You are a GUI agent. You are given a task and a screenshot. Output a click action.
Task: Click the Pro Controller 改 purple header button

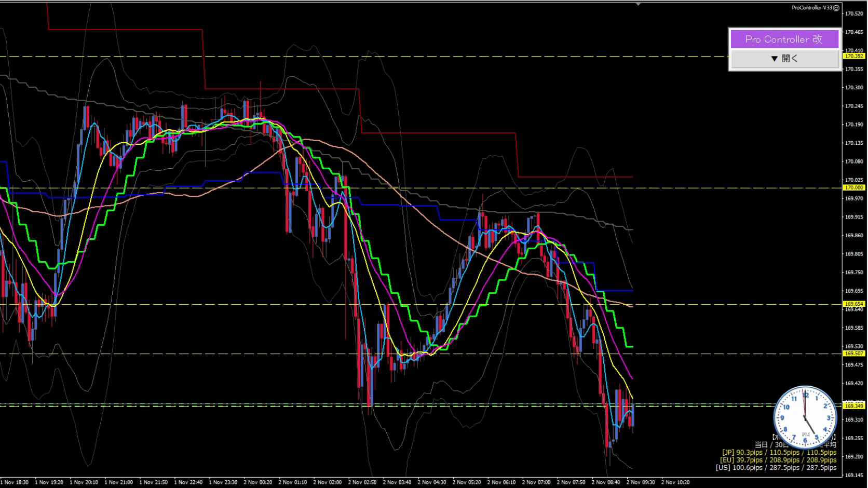point(784,39)
